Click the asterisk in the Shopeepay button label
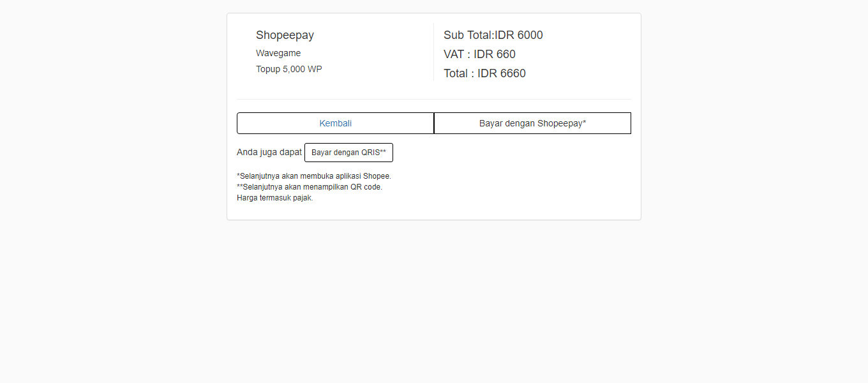868x383 pixels. coord(584,123)
